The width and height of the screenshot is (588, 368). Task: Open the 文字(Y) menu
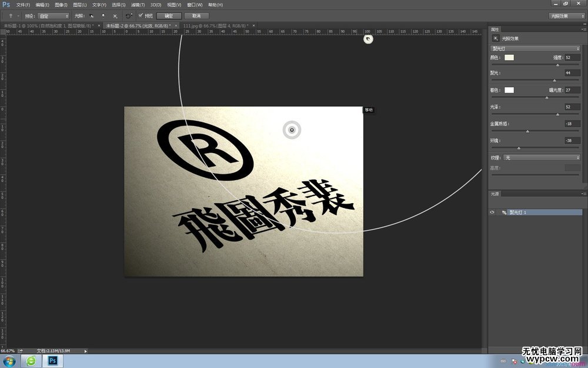[99, 5]
